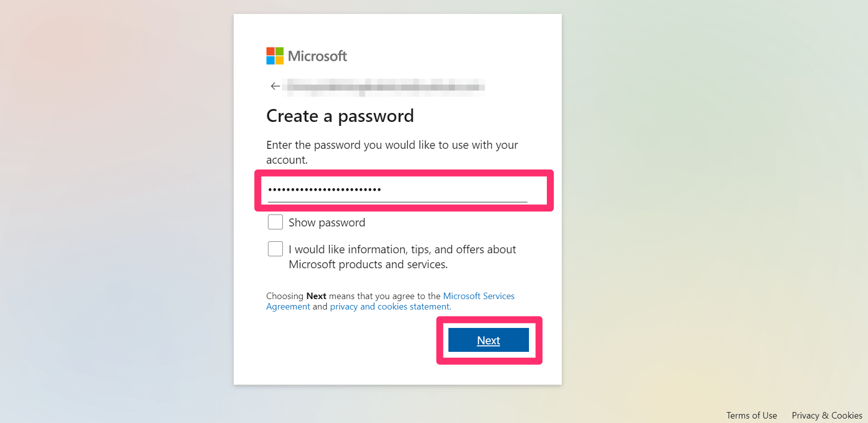The image size is (868, 423).
Task: Click the bold Next word in agreement text
Action: (x=316, y=296)
